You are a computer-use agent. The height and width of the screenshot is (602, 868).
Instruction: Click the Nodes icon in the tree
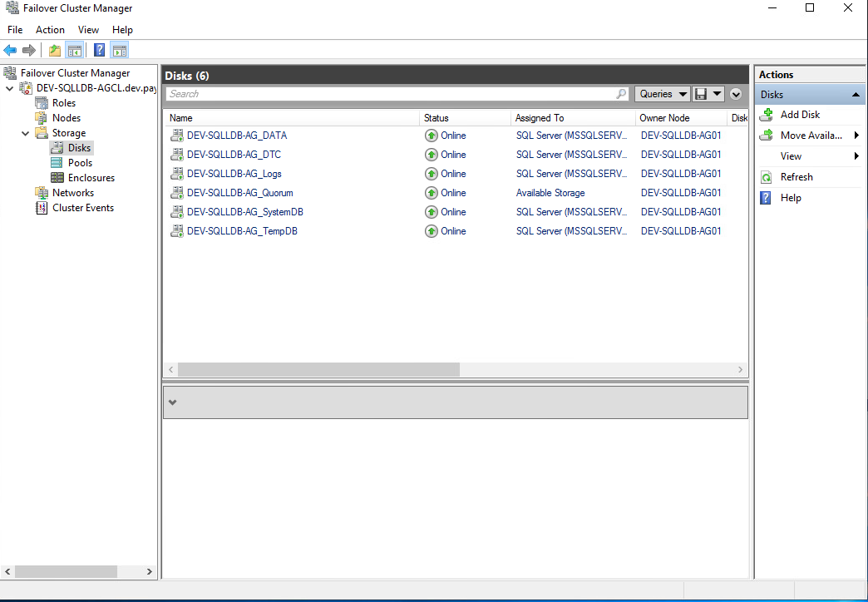tap(42, 117)
